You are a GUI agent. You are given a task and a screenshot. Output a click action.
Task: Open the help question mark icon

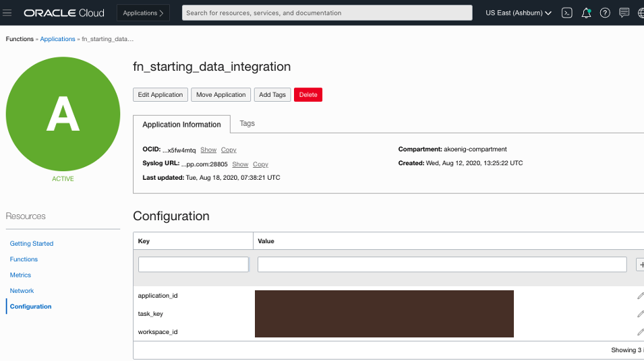(605, 13)
